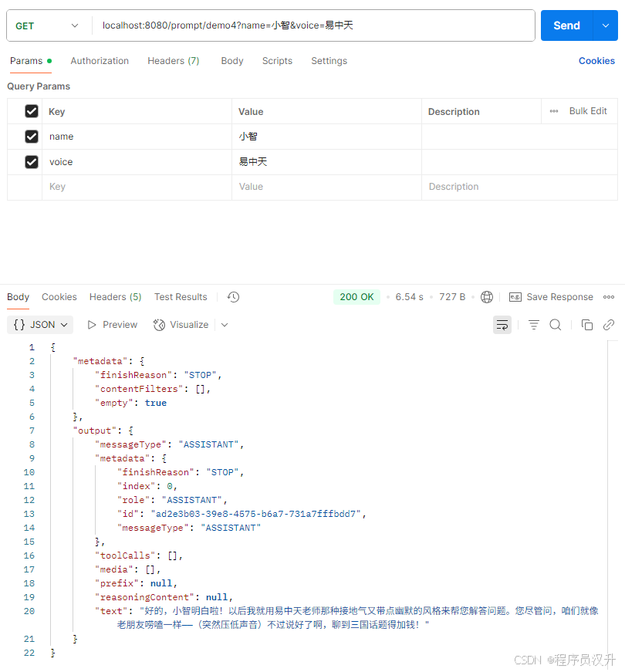Open the JSON format dropdown
This screenshot has height=672, width=625.
[x=40, y=325]
